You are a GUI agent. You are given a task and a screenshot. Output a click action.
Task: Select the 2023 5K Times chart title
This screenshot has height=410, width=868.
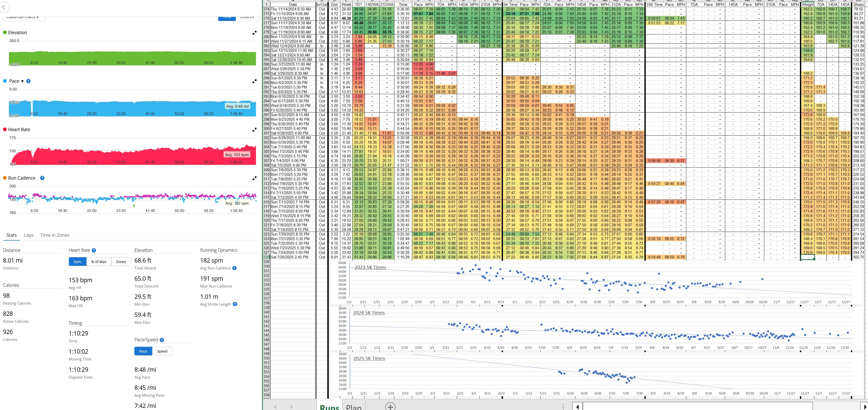(x=370, y=267)
